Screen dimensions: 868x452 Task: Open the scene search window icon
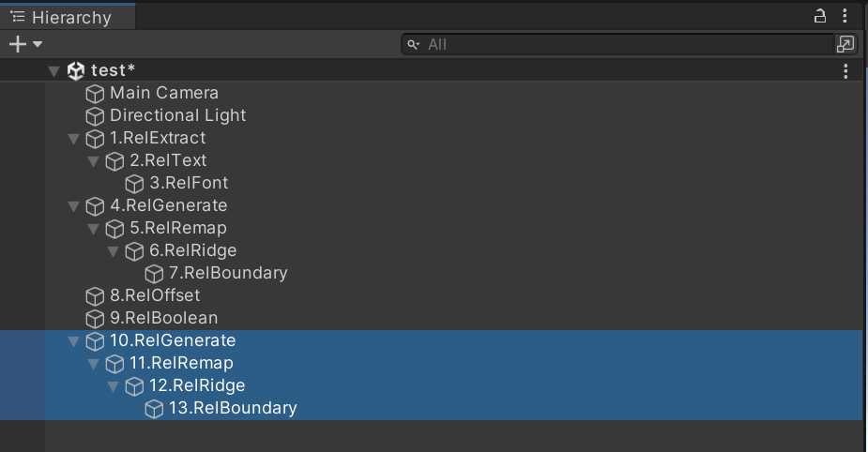tap(845, 44)
